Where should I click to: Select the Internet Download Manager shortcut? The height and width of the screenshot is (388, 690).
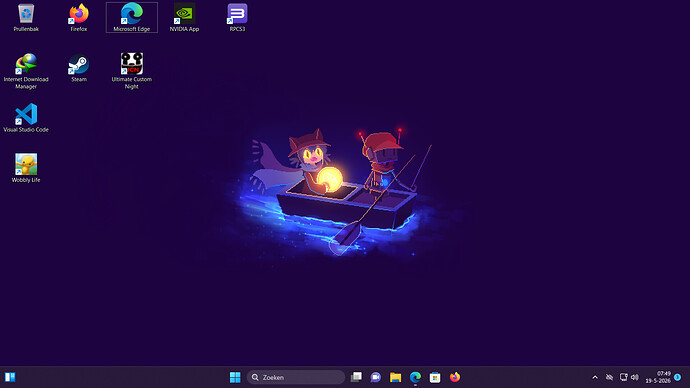(x=26, y=71)
